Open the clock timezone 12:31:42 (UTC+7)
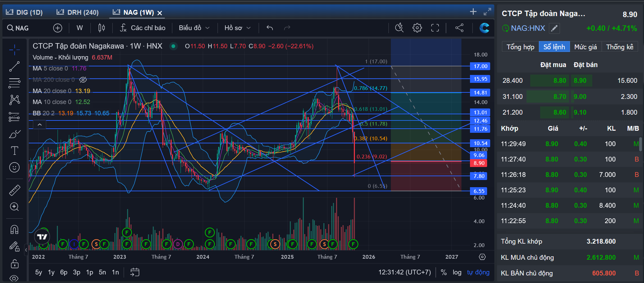 tap(405, 272)
